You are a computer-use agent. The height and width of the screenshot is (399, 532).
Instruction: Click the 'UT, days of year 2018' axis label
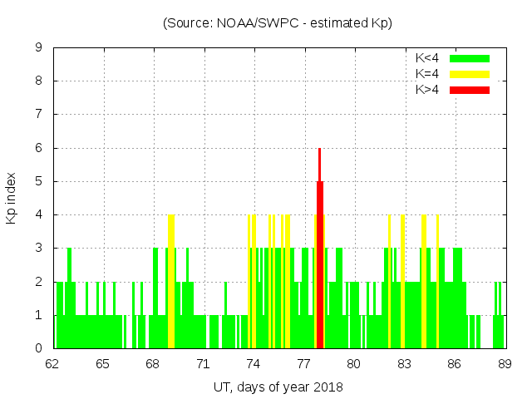(277, 387)
